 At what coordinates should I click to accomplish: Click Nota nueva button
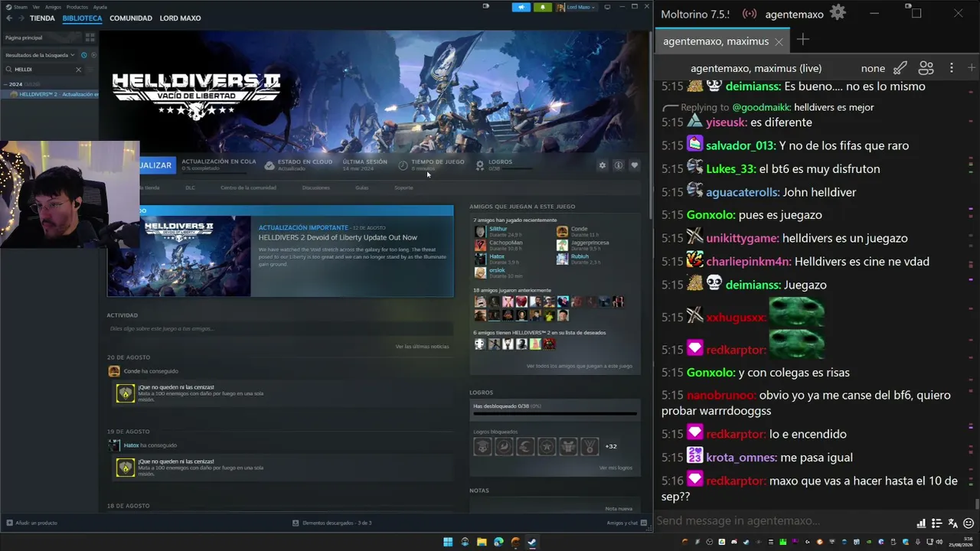619,508
